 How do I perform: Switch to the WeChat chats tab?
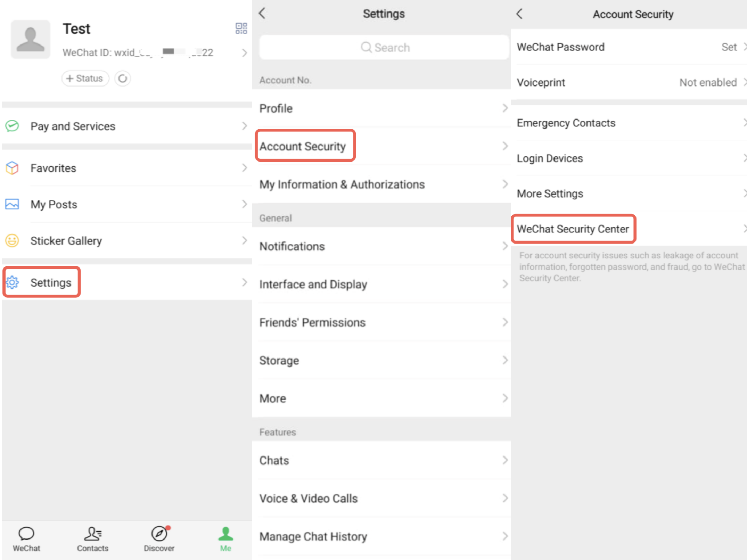(26, 540)
